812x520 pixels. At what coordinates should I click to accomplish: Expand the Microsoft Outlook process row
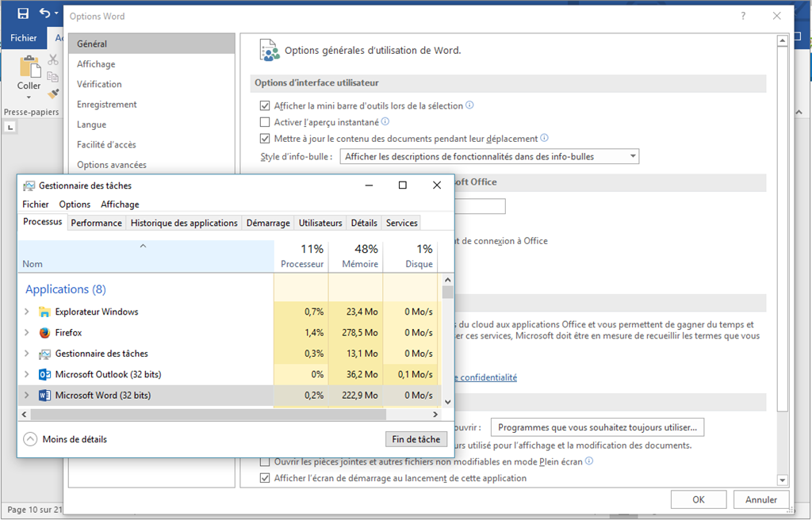[26, 374]
